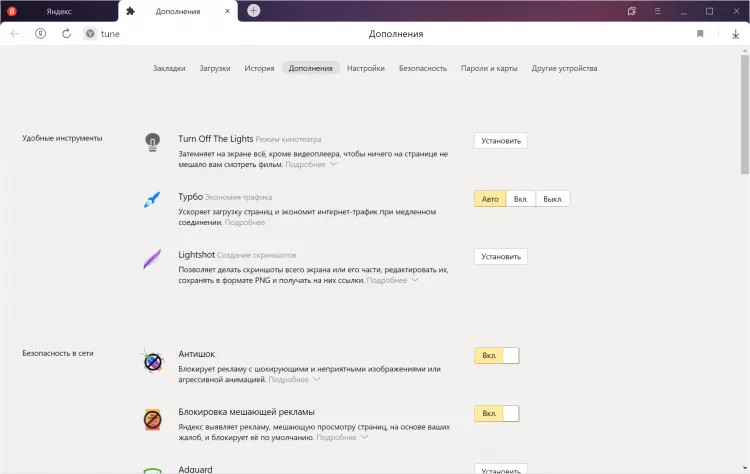Click the Антишок extension icon
This screenshot has height=474, width=750.
pos(152,362)
